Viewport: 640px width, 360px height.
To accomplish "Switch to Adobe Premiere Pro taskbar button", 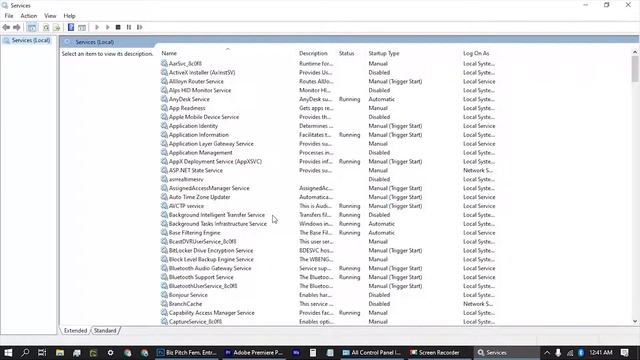I will coord(253,353).
